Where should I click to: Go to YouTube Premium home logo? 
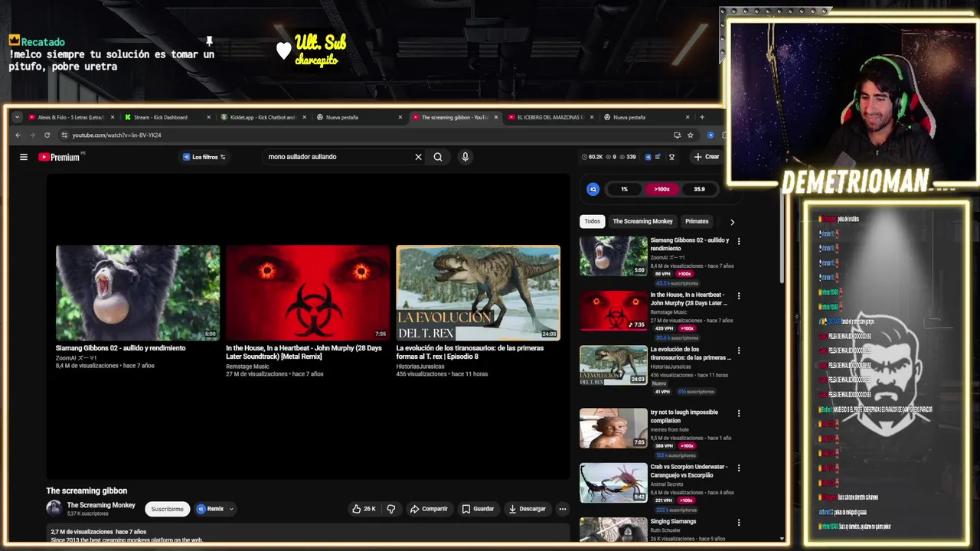[x=60, y=157]
